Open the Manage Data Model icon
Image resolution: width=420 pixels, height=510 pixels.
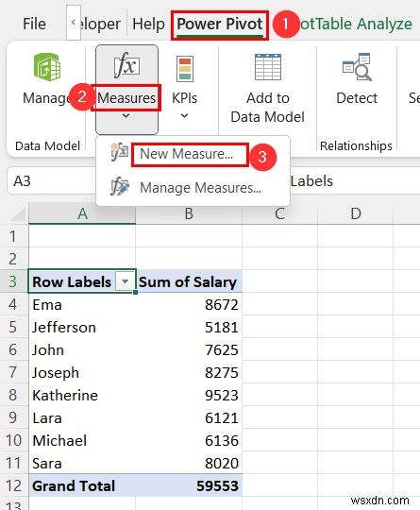point(47,67)
